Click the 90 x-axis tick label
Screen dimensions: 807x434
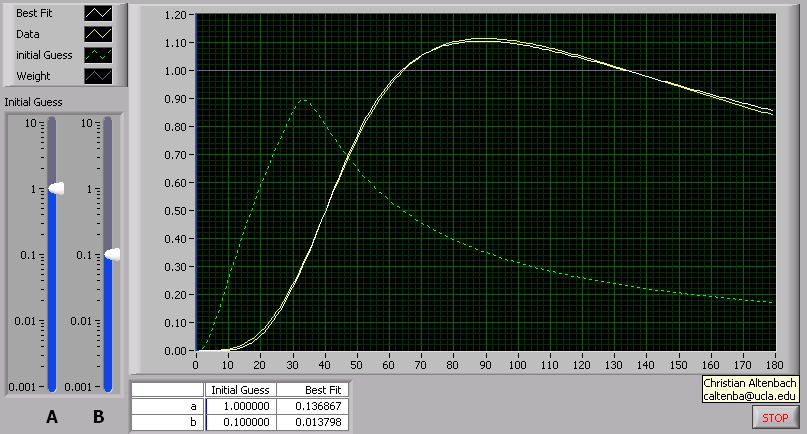(485, 365)
